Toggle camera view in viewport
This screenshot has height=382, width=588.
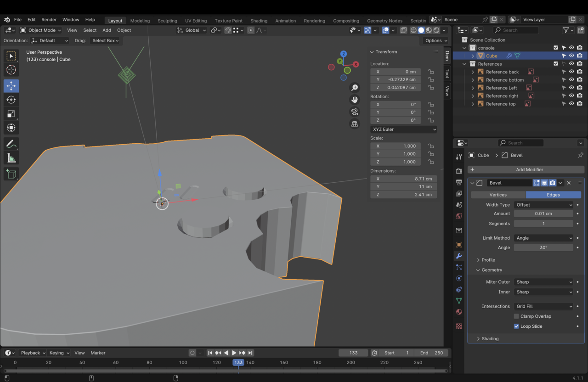coord(355,112)
